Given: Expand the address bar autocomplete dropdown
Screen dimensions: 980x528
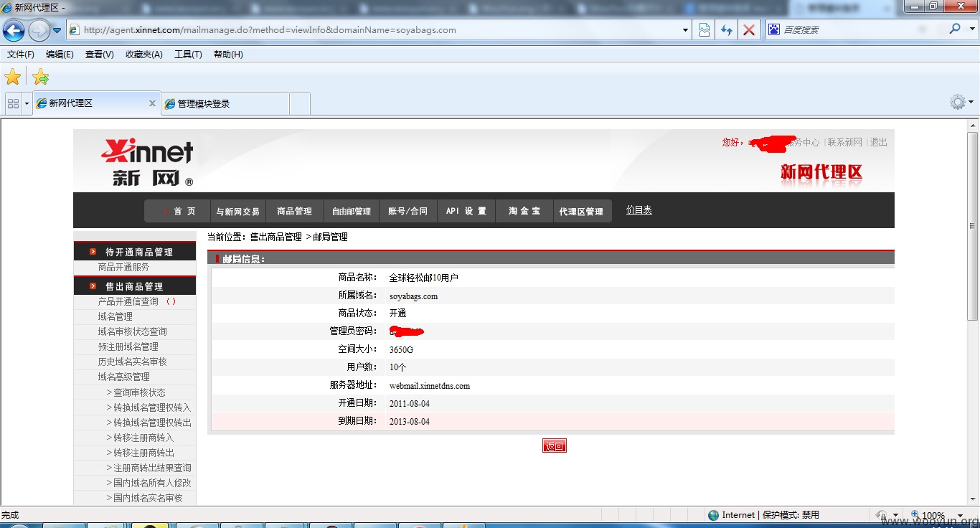Looking at the screenshot, I should (x=685, y=30).
